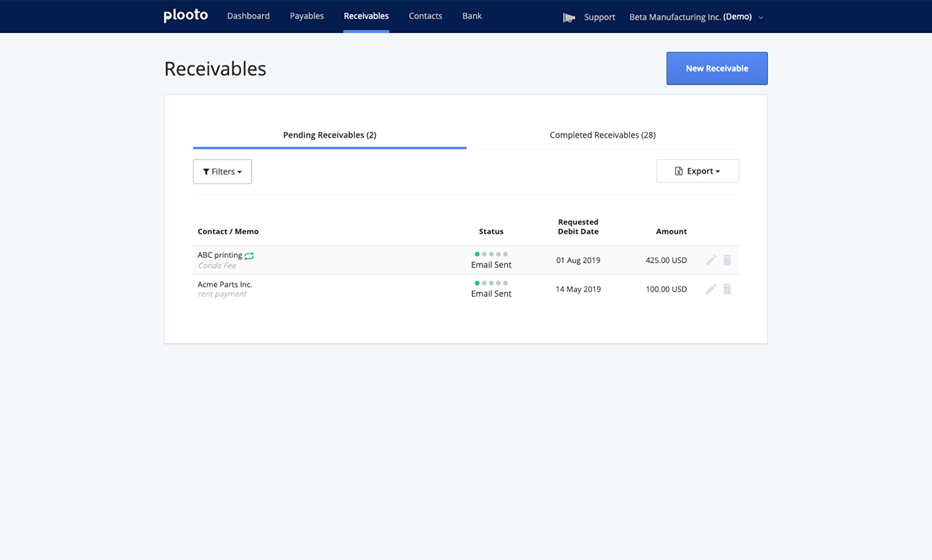Click the recurring icon beside ABC printing

click(x=248, y=255)
